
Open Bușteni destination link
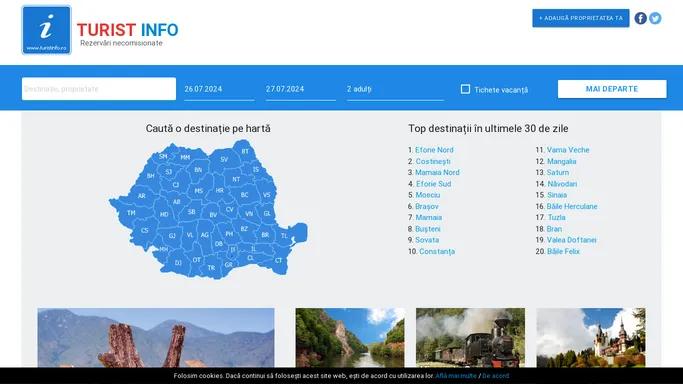[x=427, y=229]
